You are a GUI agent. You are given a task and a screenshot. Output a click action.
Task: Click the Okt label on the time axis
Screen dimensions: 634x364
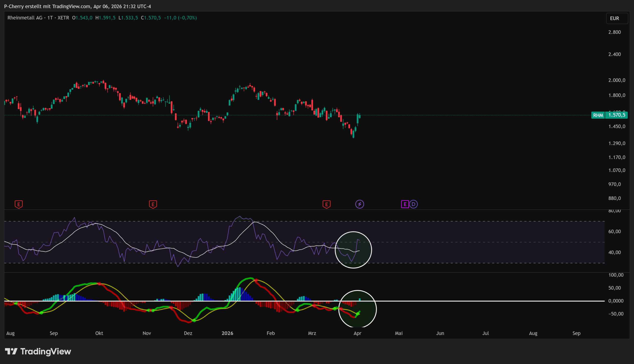(99, 333)
